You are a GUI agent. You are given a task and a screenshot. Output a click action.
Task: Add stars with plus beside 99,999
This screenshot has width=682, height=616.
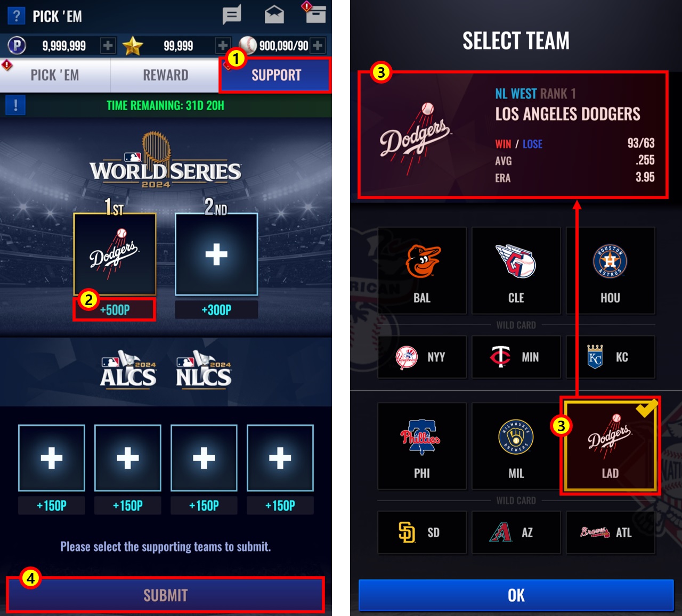pyautogui.click(x=223, y=46)
